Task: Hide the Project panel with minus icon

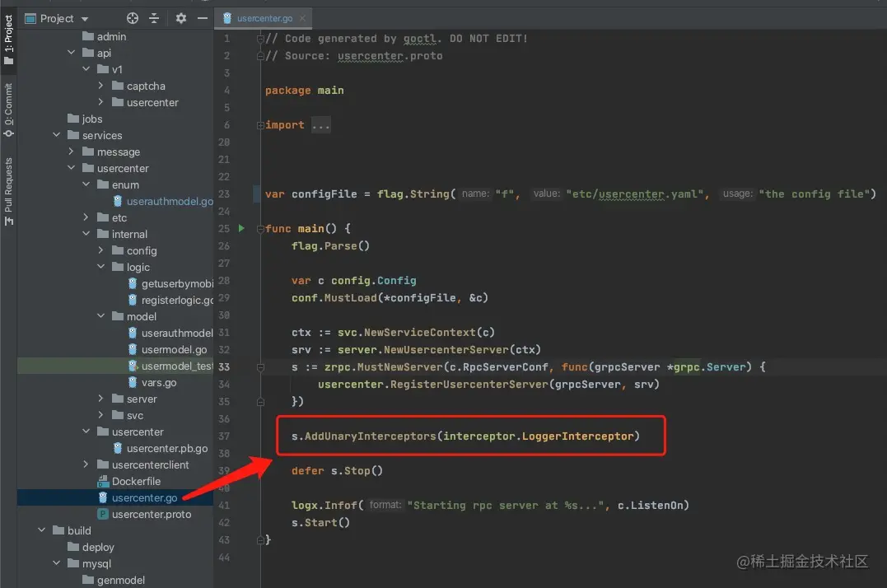Action: pyautogui.click(x=203, y=19)
